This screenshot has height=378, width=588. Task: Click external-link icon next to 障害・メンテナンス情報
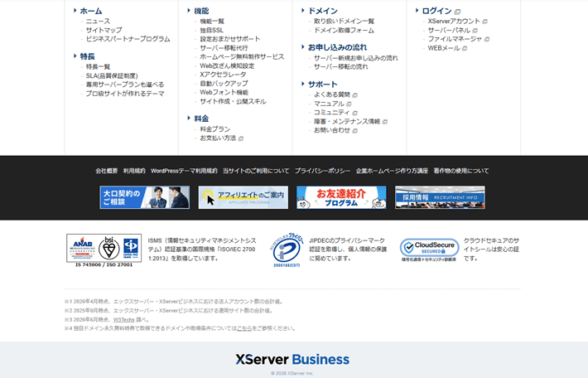pyautogui.click(x=385, y=122)
